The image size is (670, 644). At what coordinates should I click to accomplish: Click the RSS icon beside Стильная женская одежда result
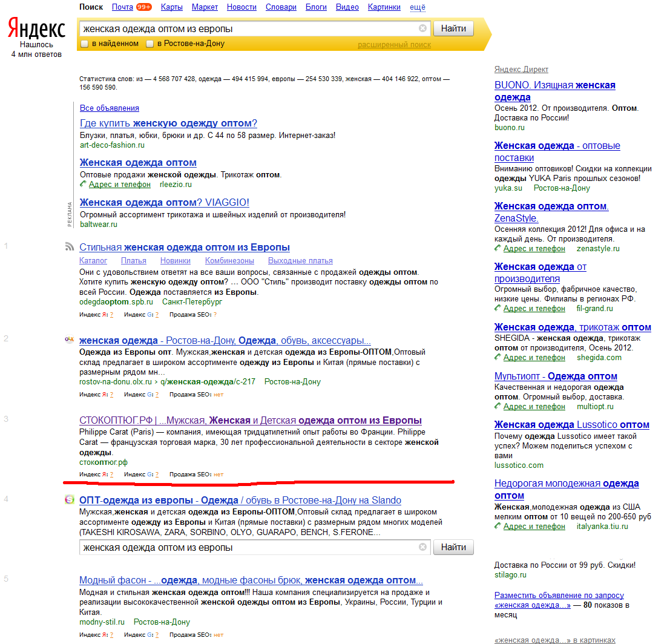pos(69,247)
